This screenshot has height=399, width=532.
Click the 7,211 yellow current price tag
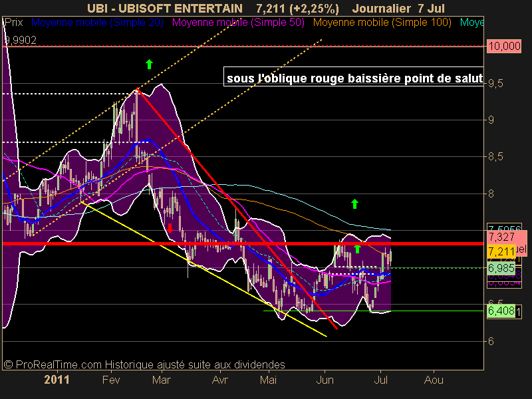click(x=501, y=252)
